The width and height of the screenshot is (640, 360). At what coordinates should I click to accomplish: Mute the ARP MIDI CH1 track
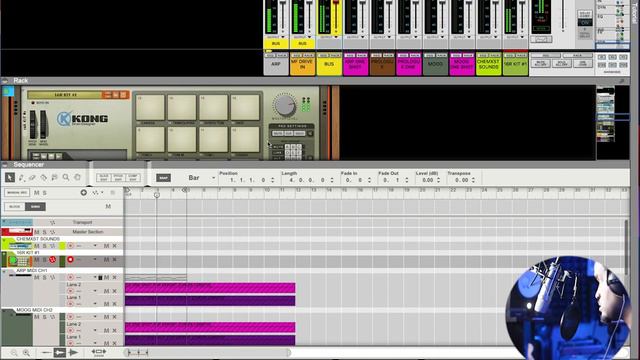[37, 278]
